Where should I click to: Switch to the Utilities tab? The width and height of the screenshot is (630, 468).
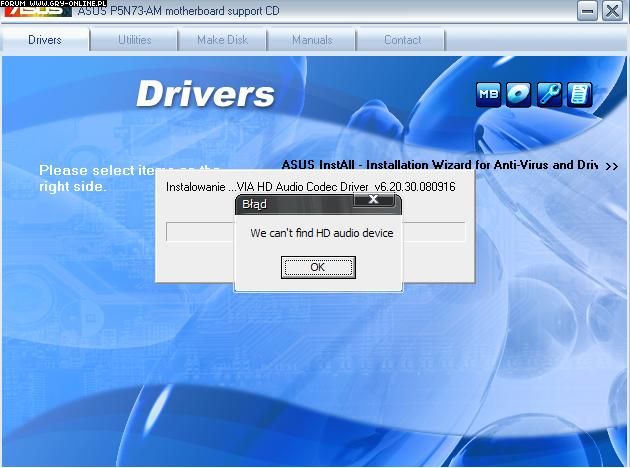coord(135,40)
